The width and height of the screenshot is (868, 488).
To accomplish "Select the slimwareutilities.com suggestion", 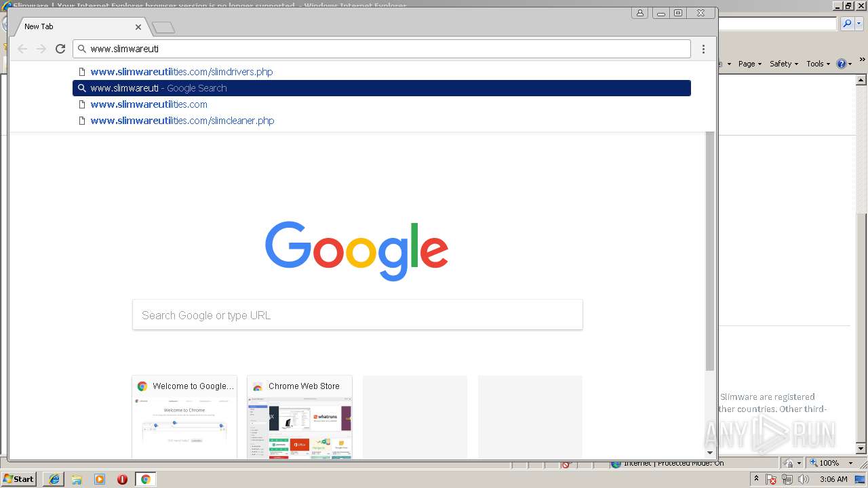I will pyautogui.click(x=382, y=104).
